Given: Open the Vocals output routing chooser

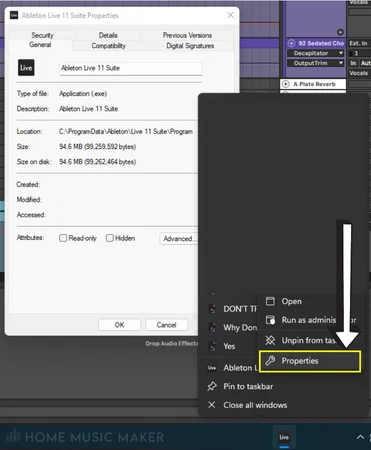Looking at the screenshot, I should pyautogui.click(x=359, y=73).
